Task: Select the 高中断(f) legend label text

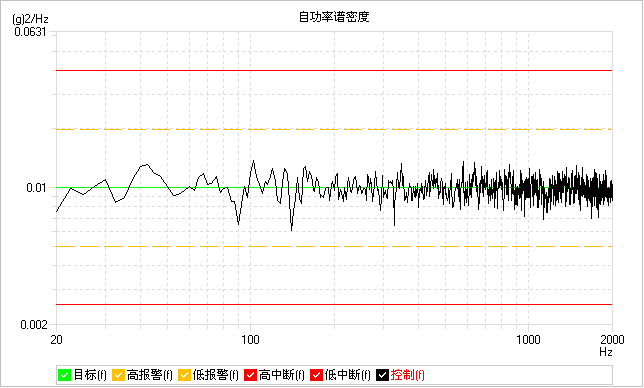Action: click(282, 375)
